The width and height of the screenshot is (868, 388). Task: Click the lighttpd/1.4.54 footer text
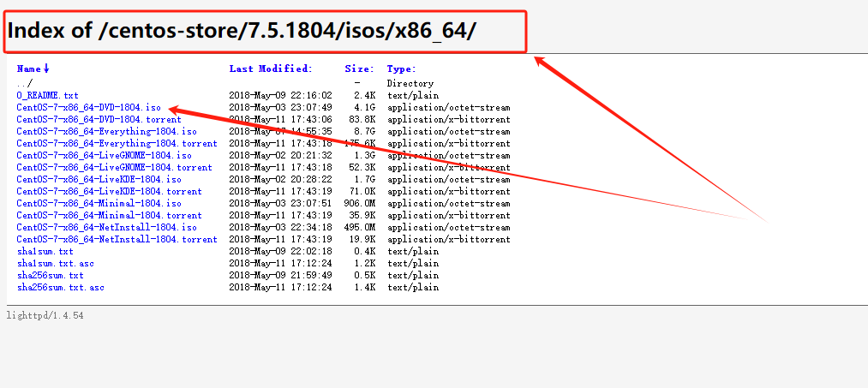tap(45, 315)
